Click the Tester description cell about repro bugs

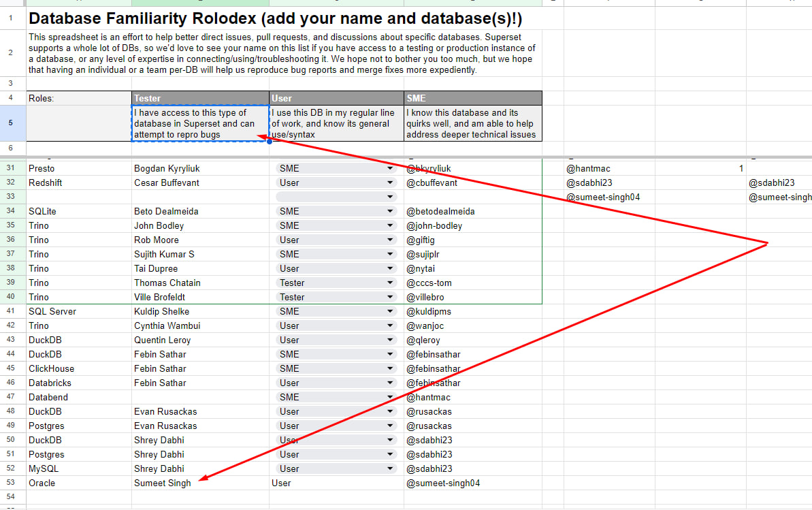tap(200, 123)
